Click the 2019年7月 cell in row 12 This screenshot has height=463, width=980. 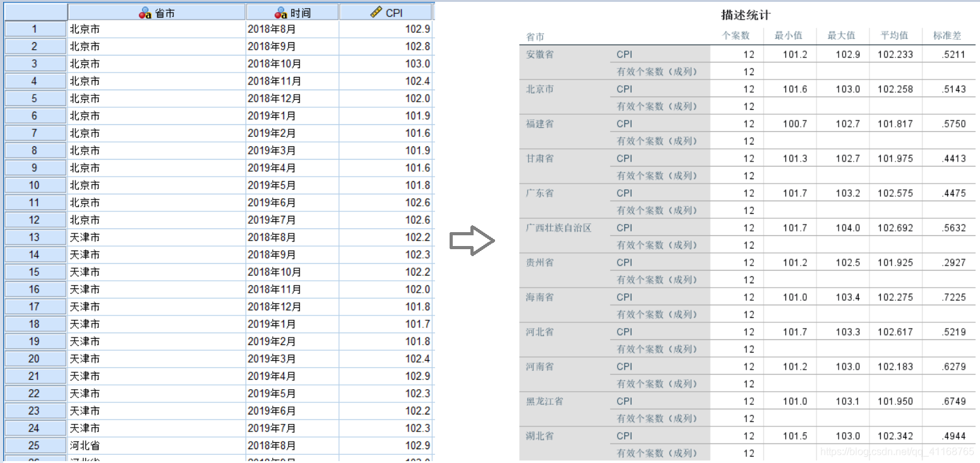click(292, 220)
